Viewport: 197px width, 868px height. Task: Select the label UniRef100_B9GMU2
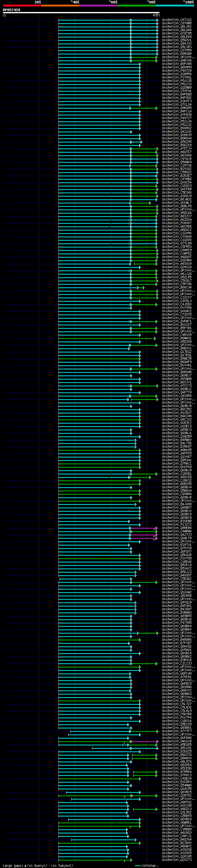point(176,128)
